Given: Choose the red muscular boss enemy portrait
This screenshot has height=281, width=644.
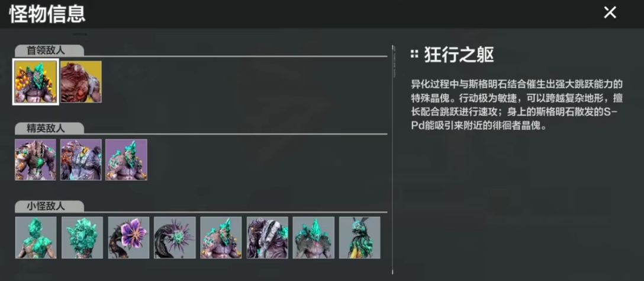Looking at the screenshot, I should 81,82.
